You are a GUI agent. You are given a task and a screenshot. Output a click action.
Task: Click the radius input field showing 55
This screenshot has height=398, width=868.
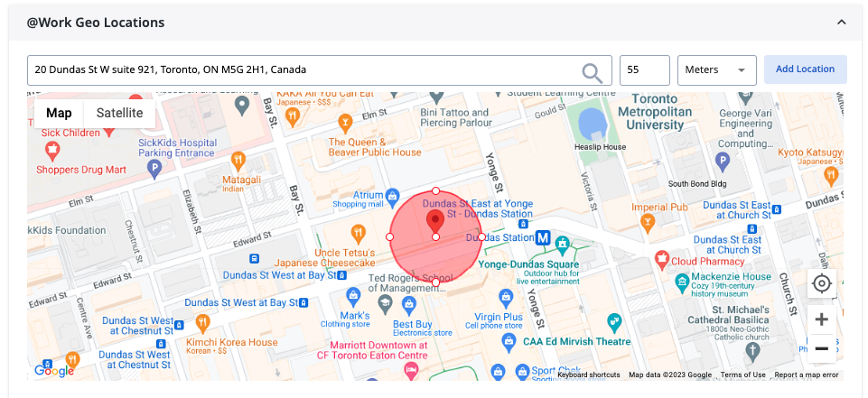point(644,70)
